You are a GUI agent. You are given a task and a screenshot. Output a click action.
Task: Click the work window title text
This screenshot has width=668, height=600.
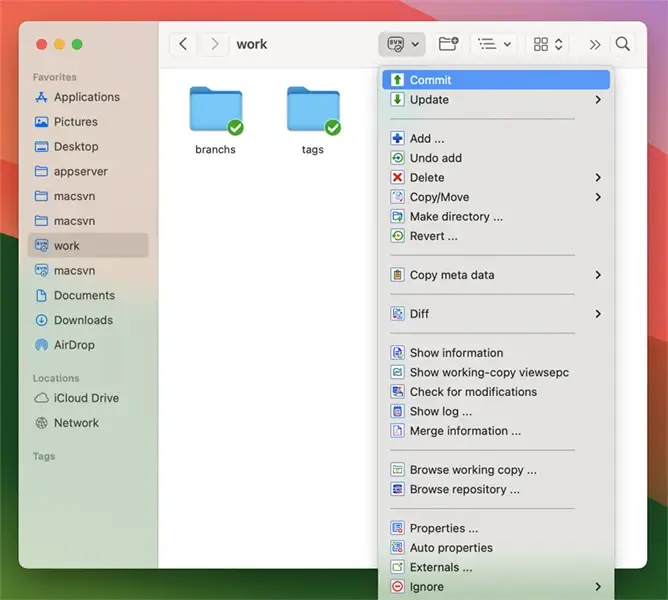(252, 44)
